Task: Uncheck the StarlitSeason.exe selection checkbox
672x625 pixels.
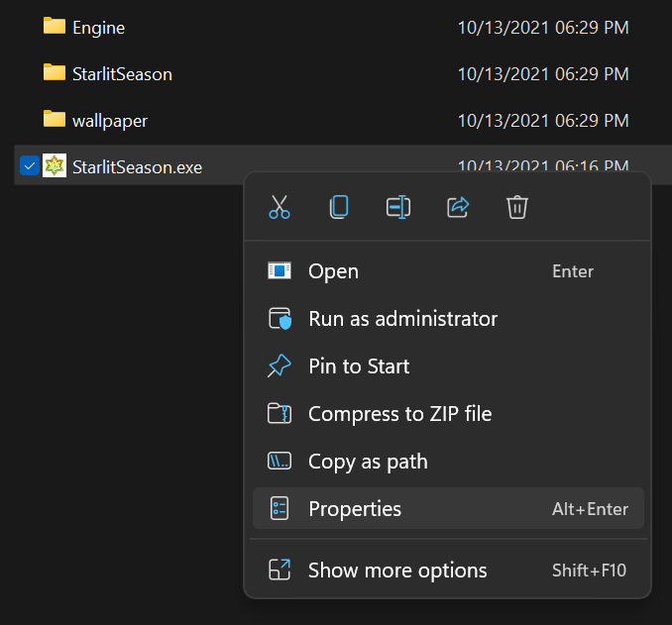Action: pos(29,166)
